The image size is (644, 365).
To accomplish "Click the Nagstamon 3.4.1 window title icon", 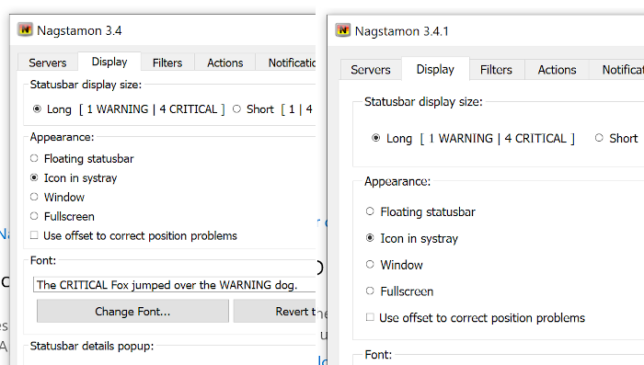I will point(343,30).
